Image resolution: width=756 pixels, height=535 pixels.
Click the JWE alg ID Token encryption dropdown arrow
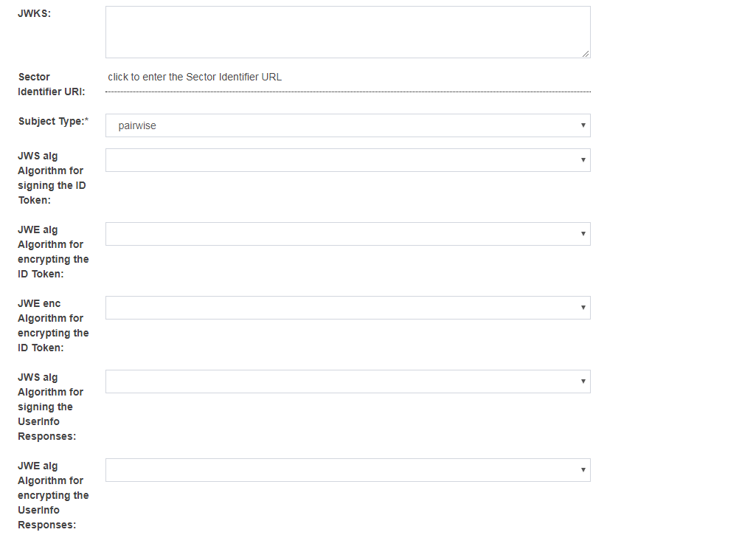tap(582, 233)
